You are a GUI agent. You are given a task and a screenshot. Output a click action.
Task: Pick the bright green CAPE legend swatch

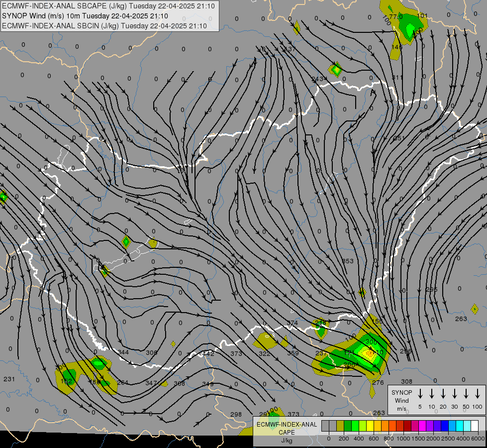click(x=355, y=426)
